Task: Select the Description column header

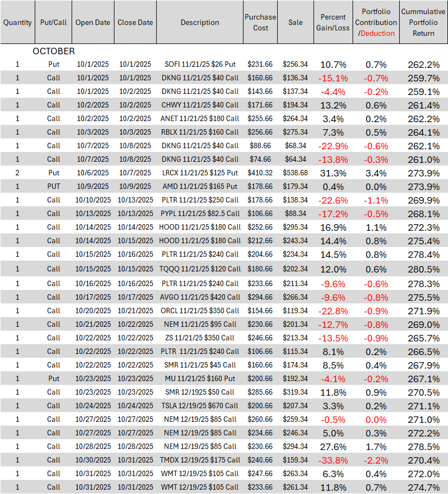Action: pos(200,22)
